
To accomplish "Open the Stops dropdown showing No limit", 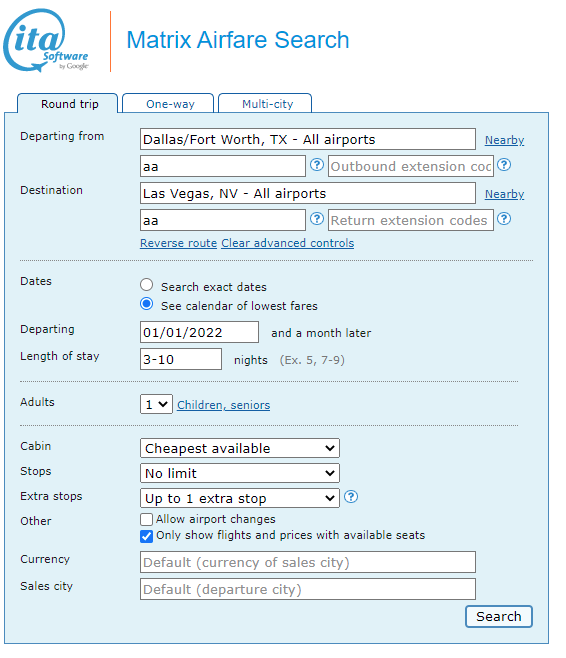I will coord(240,473).
